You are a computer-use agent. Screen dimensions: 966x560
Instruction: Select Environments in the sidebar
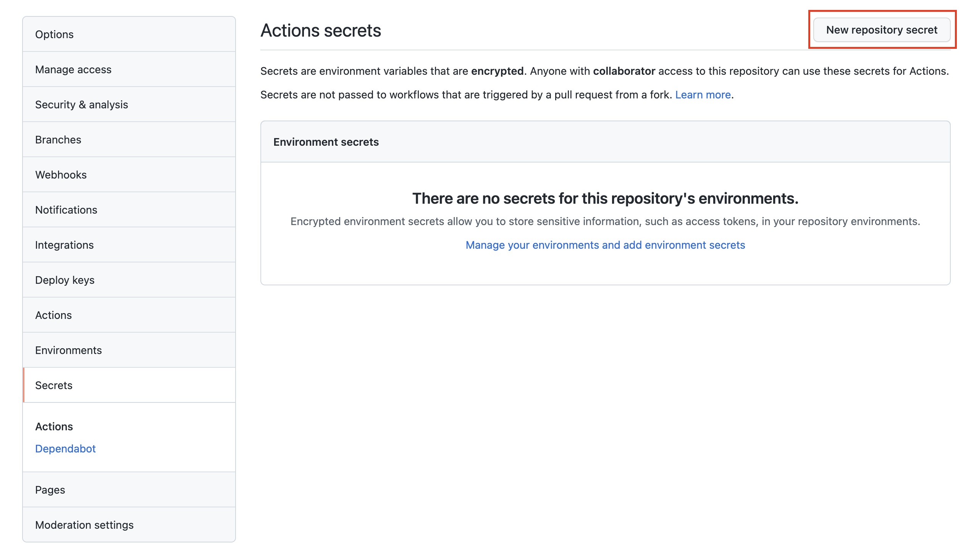click(69, 350)
